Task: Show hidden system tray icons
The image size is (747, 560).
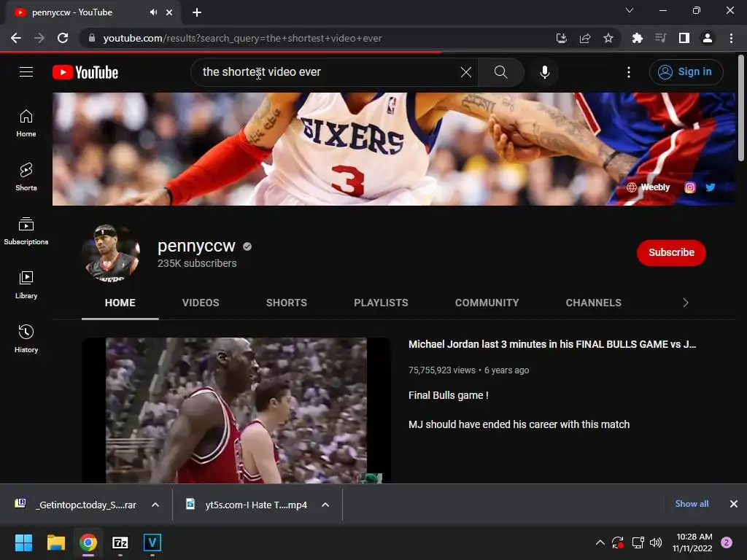Action: click(x=600, y=542)
